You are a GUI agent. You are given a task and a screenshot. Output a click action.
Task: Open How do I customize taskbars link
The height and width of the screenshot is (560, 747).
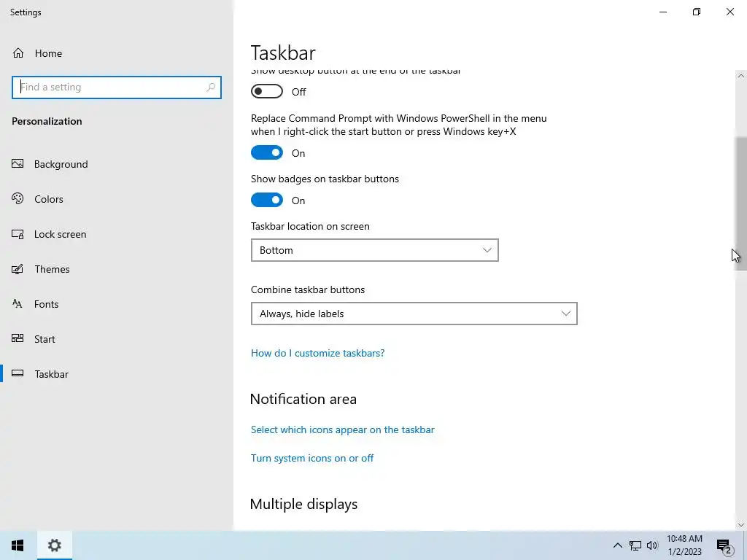pyautogui.click(x=318, y=353)
